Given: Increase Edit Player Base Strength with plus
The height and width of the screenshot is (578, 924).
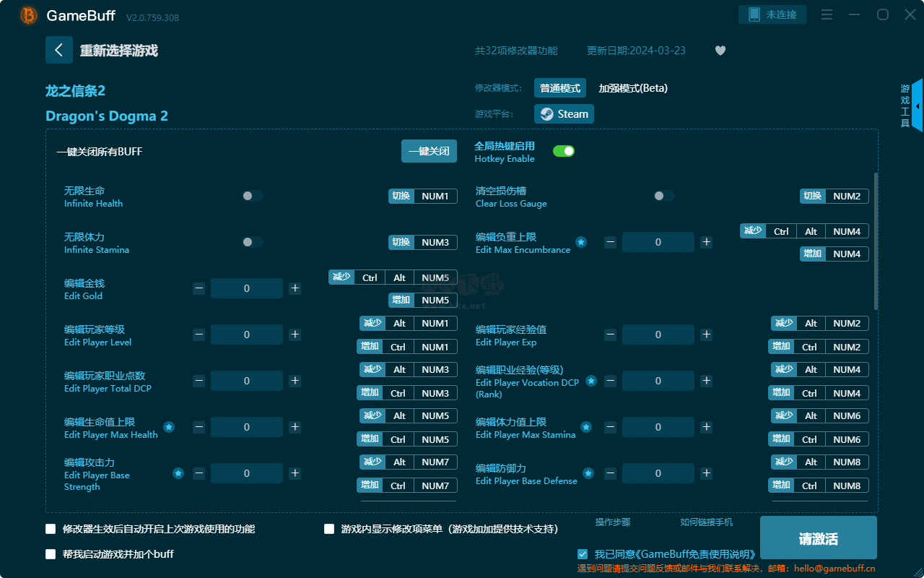Looking at the screenshot, I should (295, 473).
